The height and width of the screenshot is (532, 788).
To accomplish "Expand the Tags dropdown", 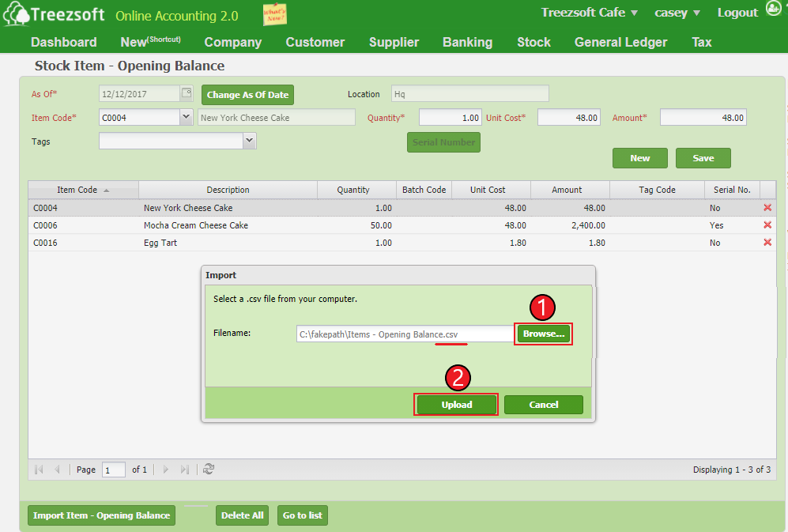I will 248,141.
